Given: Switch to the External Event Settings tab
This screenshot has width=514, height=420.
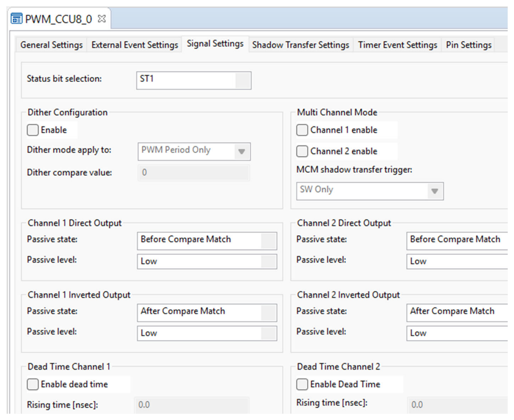Looking at the screenshot, I should 135,45.
